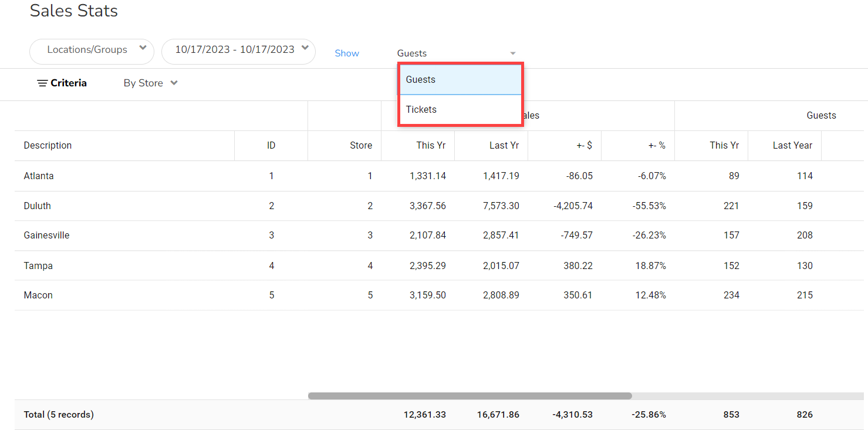Screen dimensions: 868x430
Task: Click the Show link
Action: tap(347, 53)
